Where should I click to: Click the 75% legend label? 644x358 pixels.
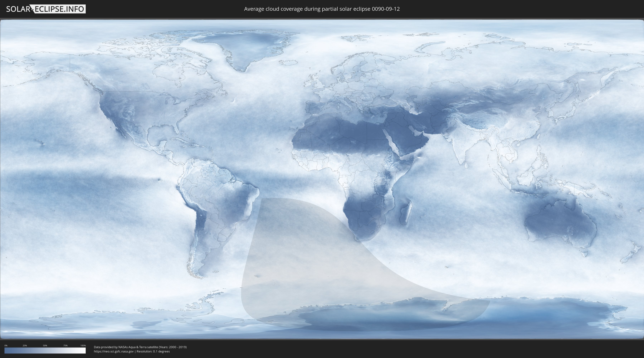[65, 345]
